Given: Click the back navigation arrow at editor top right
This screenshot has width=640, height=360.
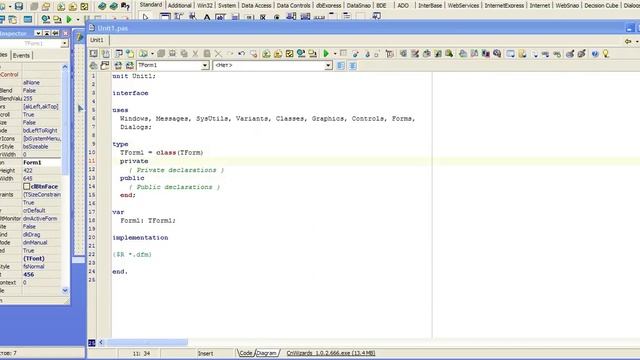Looking at the screenshot, I should [628, 41].
